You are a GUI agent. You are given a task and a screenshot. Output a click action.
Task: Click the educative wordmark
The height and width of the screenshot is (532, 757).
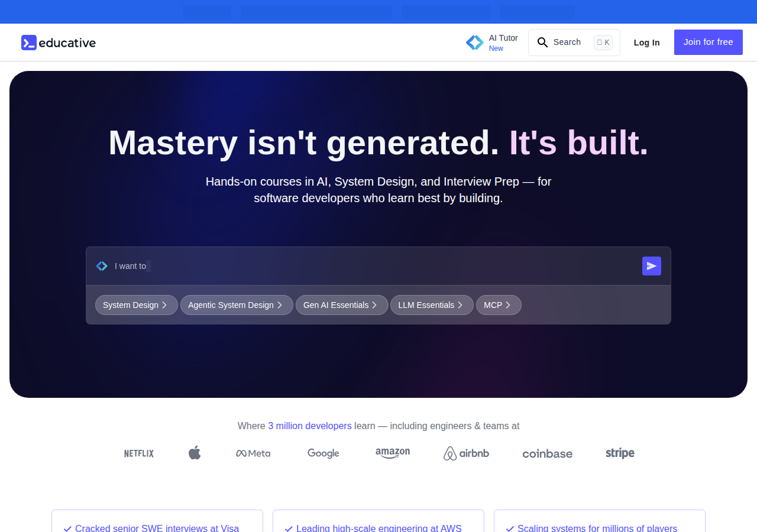pos(67,43)
